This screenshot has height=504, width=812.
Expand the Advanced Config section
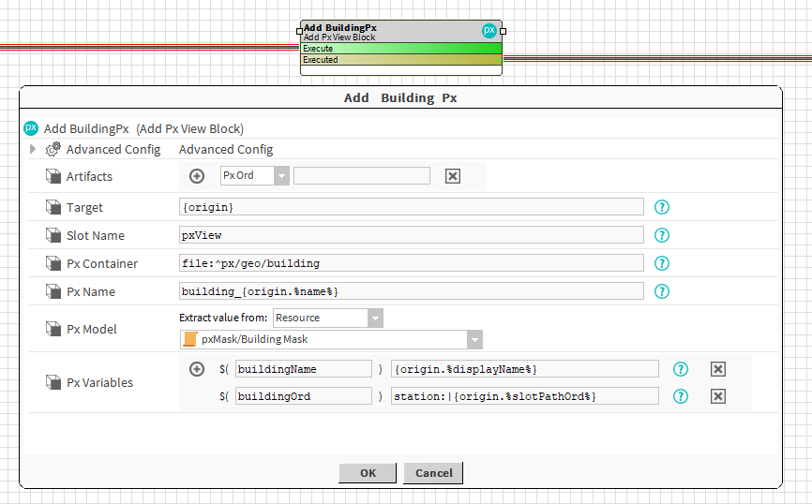(35, 149)
